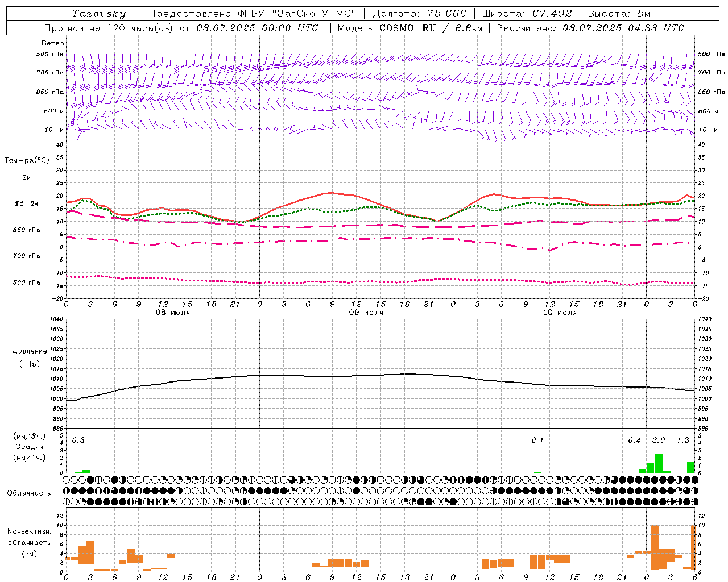Viewport: 728px width, 582px height.
Task: Click the 'Конвективн.' convective cloud label
Action: pos(29,531)
